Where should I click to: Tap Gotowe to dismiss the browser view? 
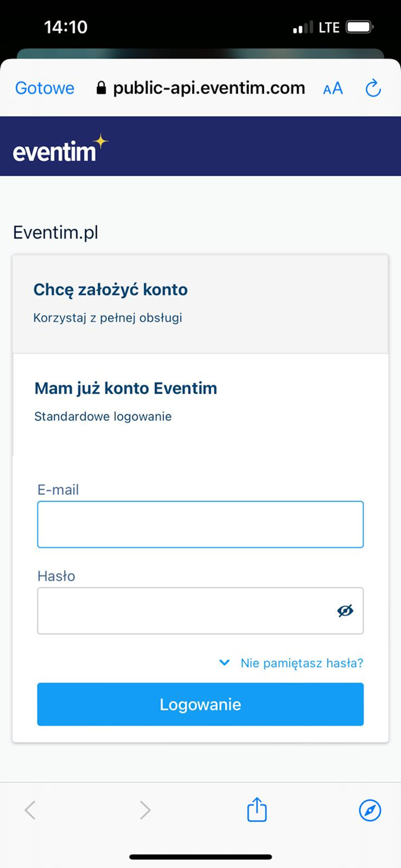[x=44, y=88]
